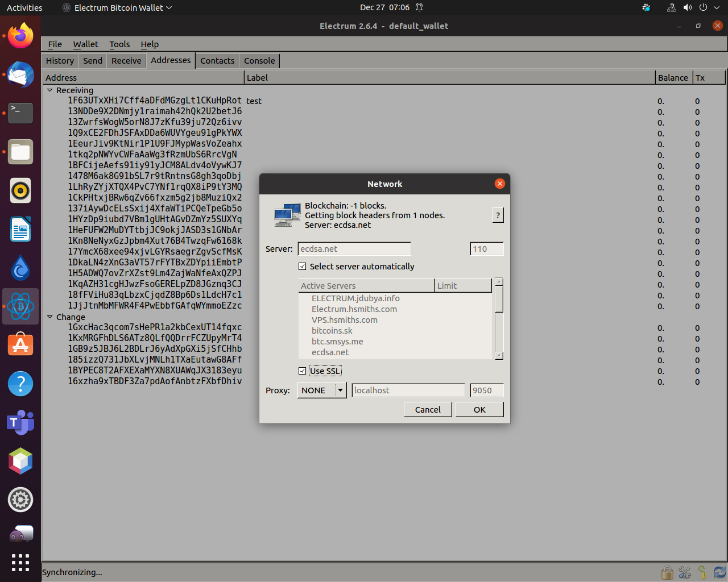Click the Server hostname field ecdsa.net
This screenshot has width=728, height=582.
coord(354,249)
